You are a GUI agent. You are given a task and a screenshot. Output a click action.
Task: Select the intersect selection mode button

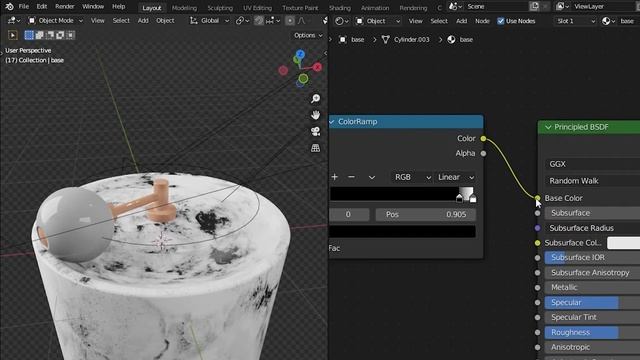(70, 36)
